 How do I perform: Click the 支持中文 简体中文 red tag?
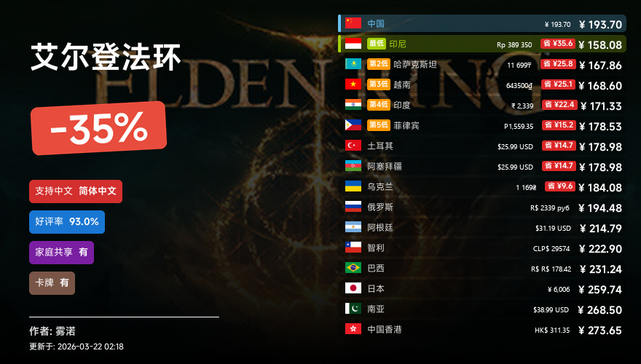76,191
